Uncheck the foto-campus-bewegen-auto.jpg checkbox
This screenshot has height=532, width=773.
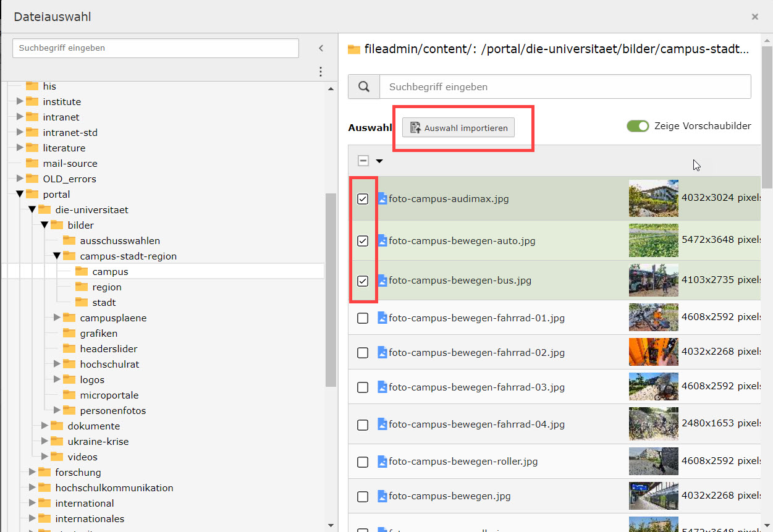363,241
